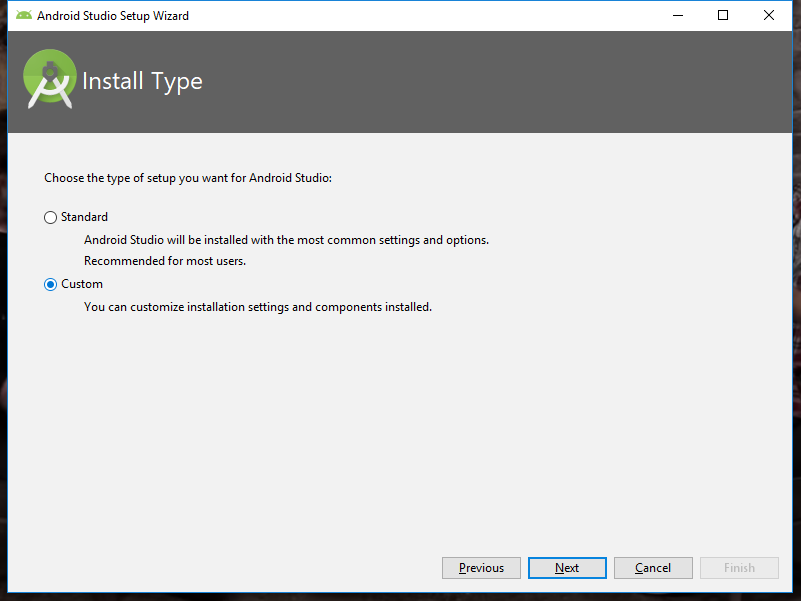Click the Android icon in the title bar

click(x=24, y=15)
